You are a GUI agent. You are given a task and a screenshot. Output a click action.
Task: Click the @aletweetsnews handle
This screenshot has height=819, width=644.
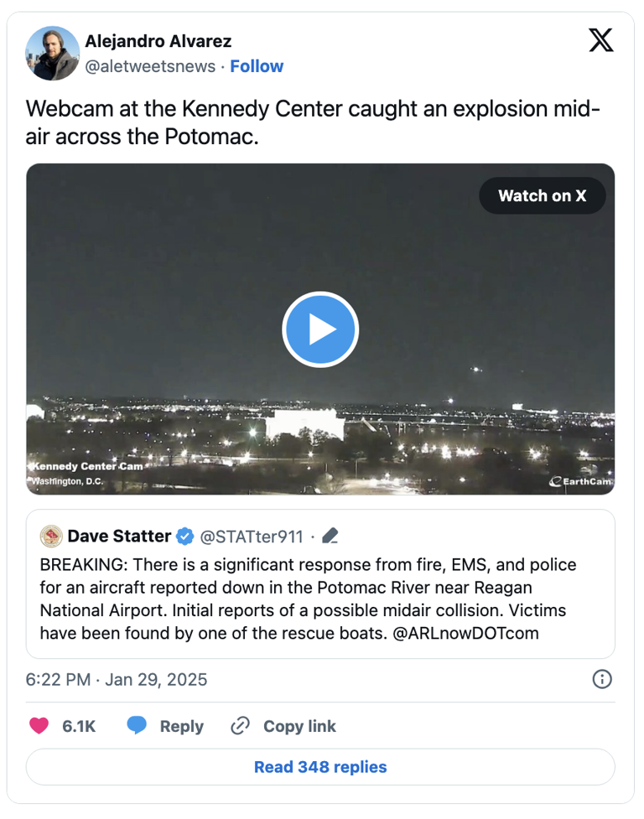[150, 66]
